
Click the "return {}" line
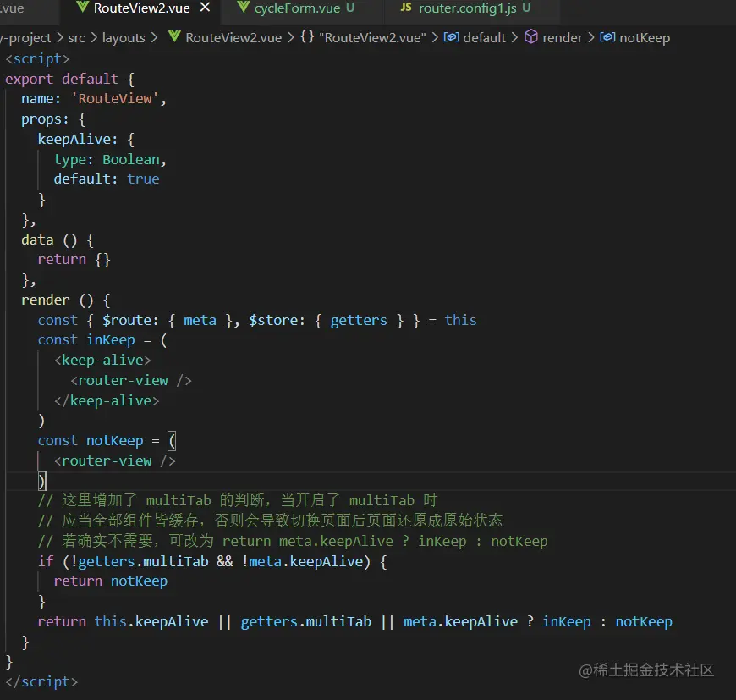(74, 260)
